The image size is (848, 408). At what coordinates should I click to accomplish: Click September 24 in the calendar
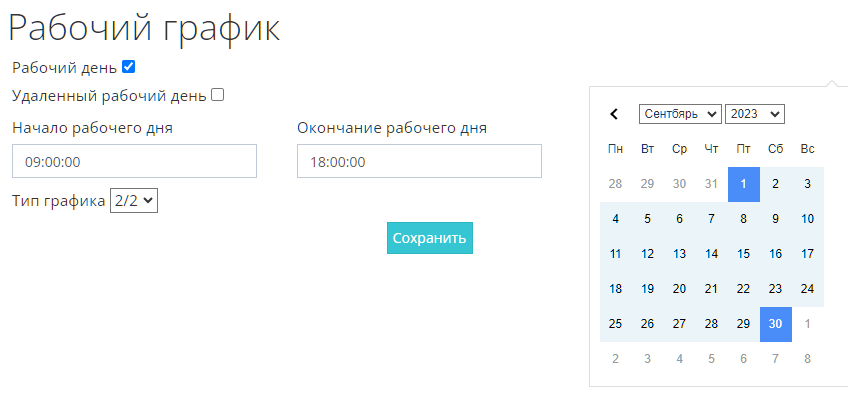coord(807,289)
